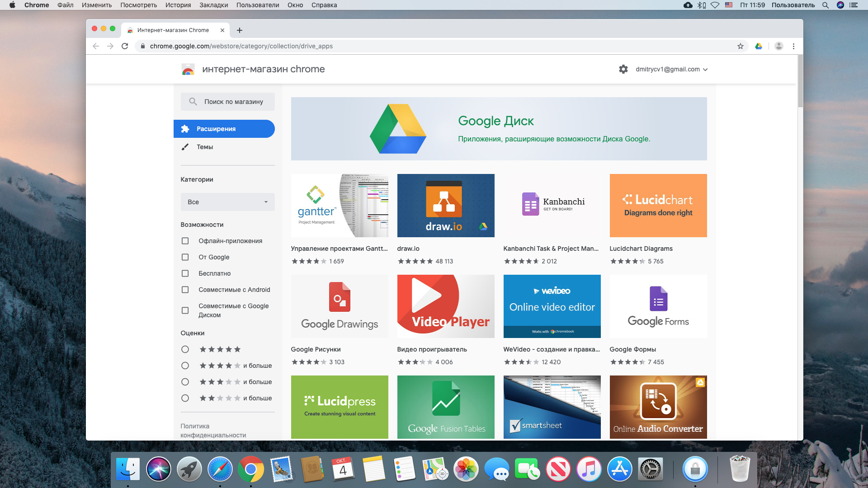Image resolution: width=868 pixels, height=488 pixels.
Task: Enable Бесплатно filter checkbox
Action: pyautogui.click(x=185, y=273)
